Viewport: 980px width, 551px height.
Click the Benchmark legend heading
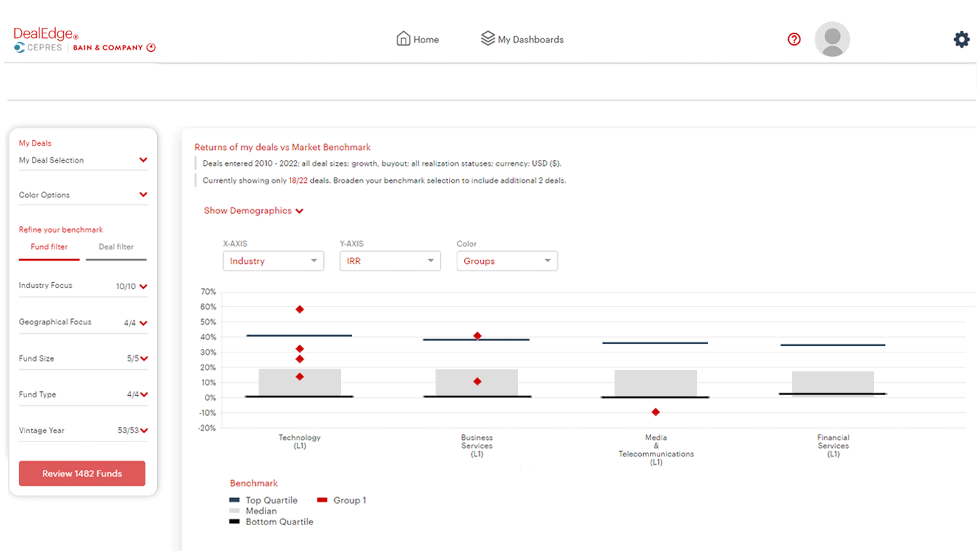pyautogui.click(x=254, y=484)
